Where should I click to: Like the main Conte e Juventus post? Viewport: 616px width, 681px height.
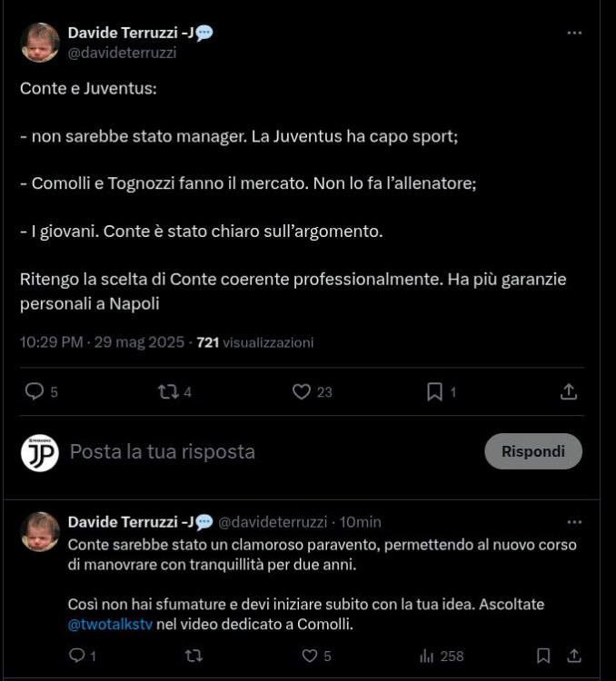click(x=302, y=391)
